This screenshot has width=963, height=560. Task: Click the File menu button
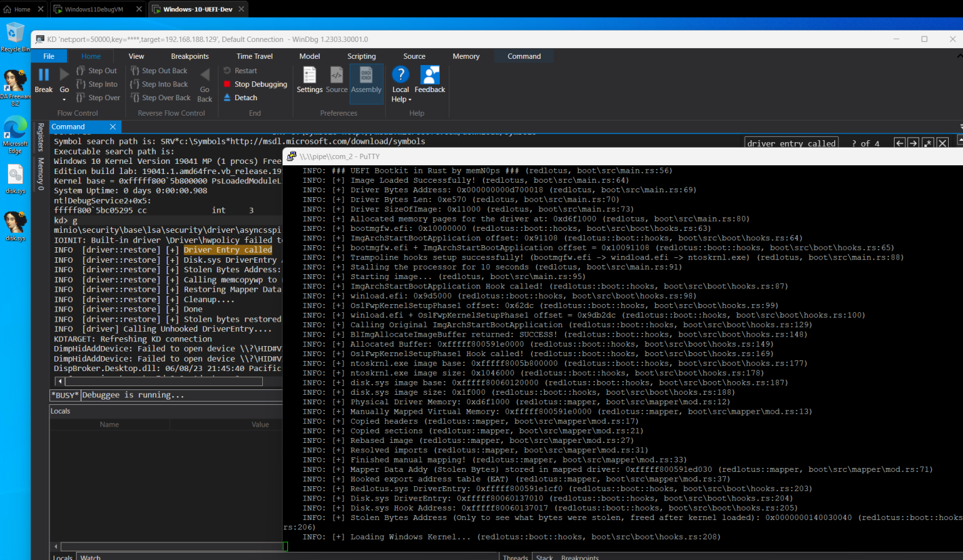click(49, 56)
